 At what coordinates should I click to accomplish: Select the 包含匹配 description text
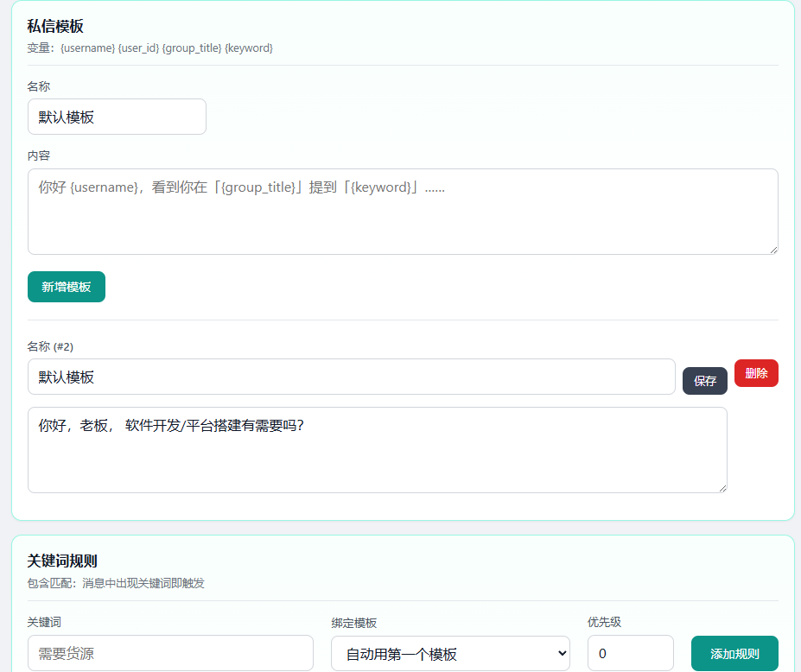(x=116, y=583)
